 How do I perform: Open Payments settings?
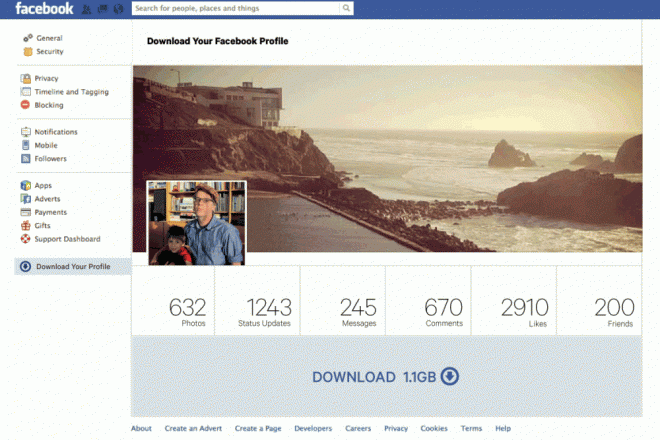pos(51,212)
